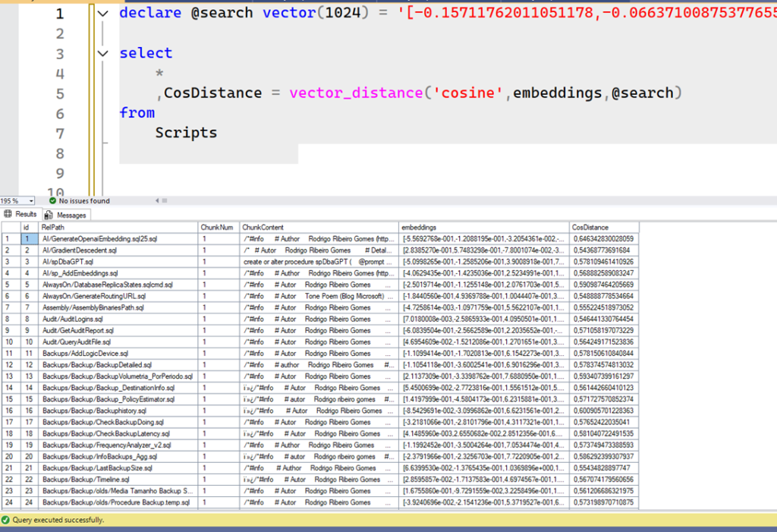Click the Query executed successfully status icon

[6, 520]
